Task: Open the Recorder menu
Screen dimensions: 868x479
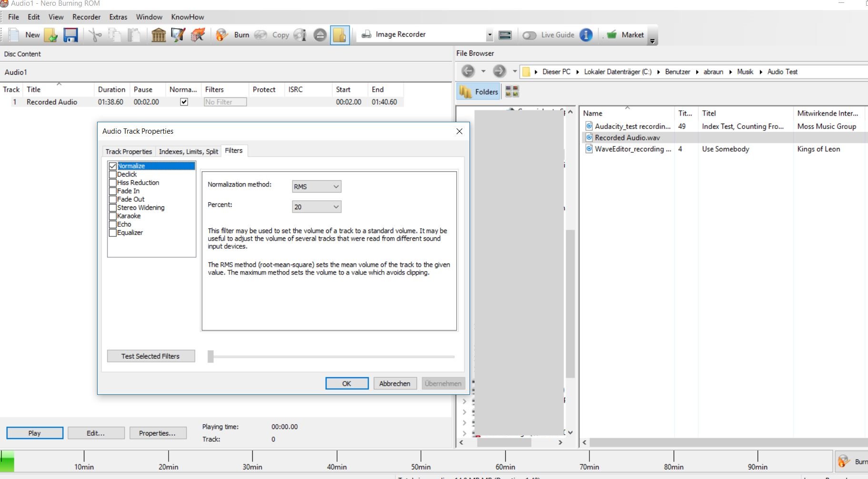Action: (x=86, y=17)
